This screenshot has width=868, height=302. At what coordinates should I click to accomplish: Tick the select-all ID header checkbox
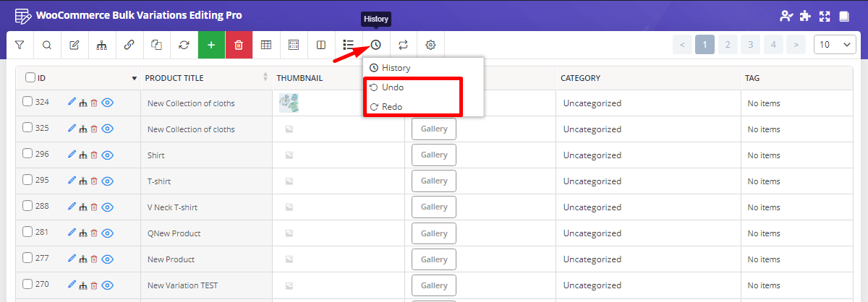pos(30,78)
